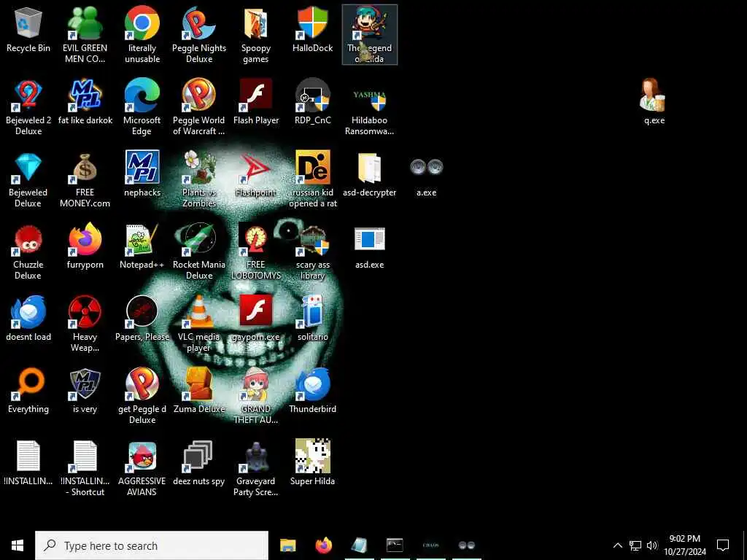Switch to the command prompt taskbar window
Viewport: 747px width, 560px height.
point(395,545)
